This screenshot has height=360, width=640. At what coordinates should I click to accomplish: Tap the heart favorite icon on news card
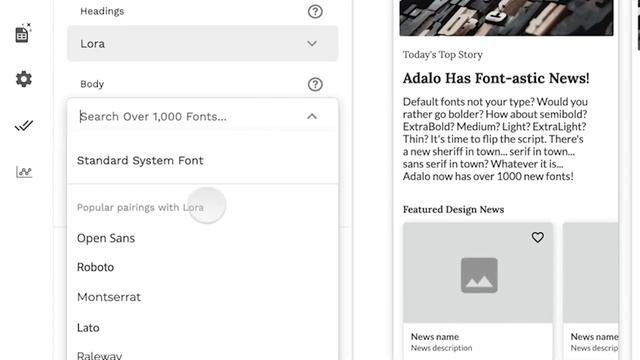(x=538, y=237)
